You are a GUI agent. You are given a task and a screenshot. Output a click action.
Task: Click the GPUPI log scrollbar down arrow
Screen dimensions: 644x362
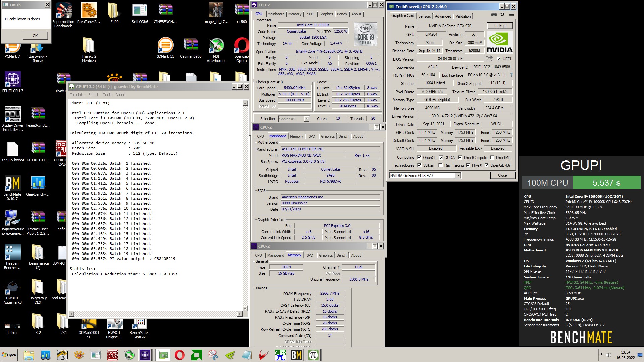(245, 308)
